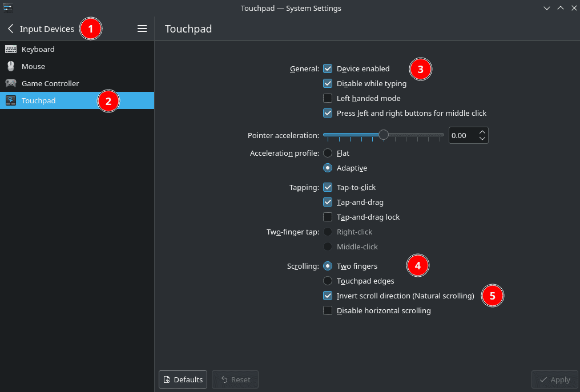
Task: Open the Mouse settings page
Action: 33,66
